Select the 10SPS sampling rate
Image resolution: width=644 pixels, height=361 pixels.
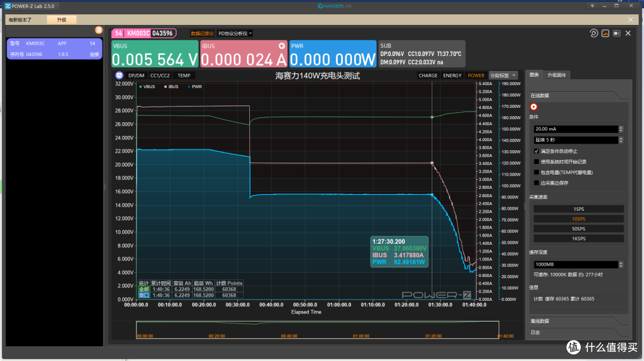click(x=578, y=219)
